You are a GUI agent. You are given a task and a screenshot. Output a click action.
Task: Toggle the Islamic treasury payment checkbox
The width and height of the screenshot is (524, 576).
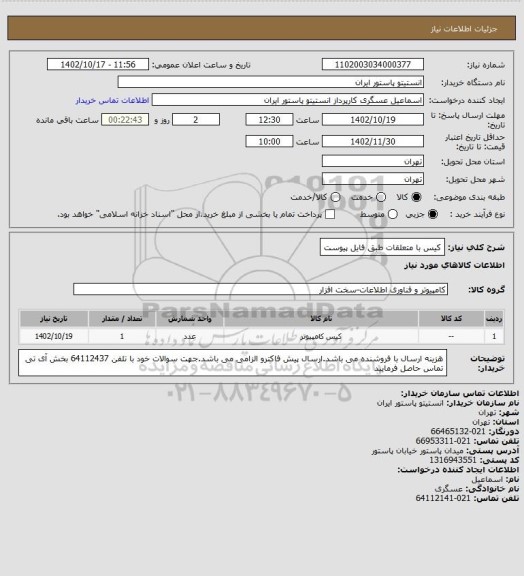click(330, 214)
